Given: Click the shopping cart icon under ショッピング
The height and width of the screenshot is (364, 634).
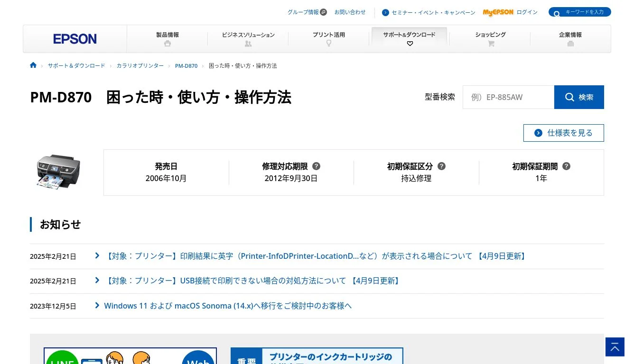Looking at the screenshot, I should click(x=491, y=44).
